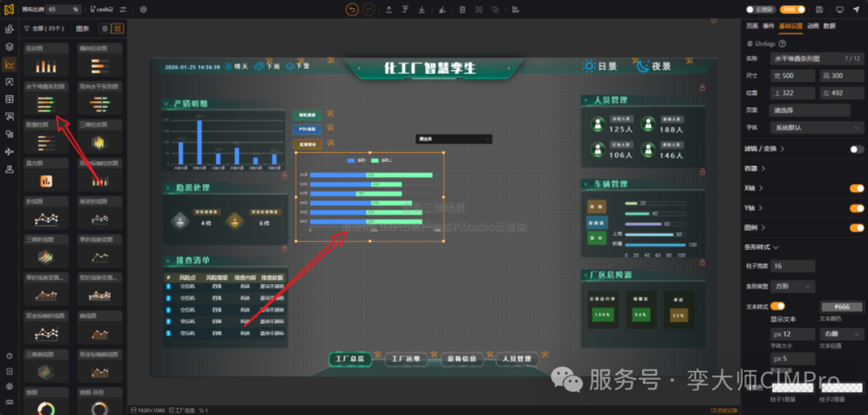Open the text component sidebar icon
The height and width of the screenshot is (415, 868).
(9, 81)
